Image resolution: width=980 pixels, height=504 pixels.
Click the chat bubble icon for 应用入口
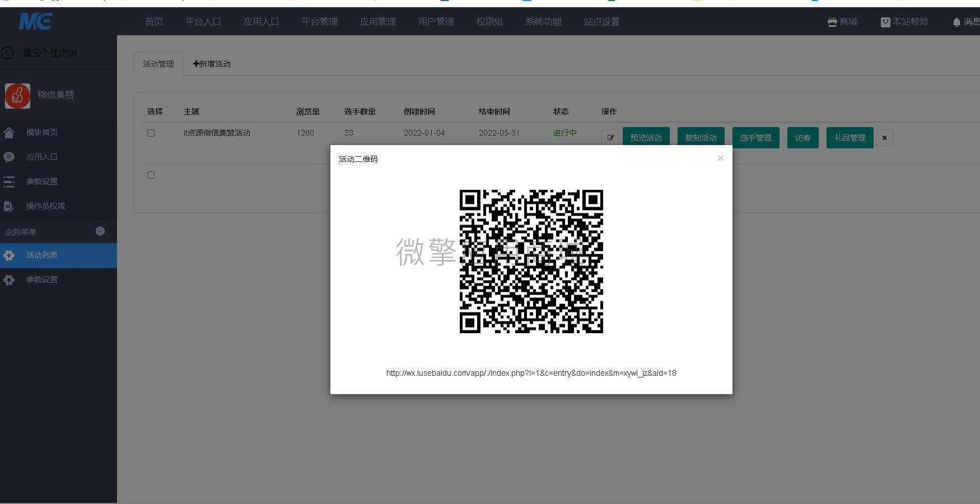pyautogui.click(x=8, y=157)
